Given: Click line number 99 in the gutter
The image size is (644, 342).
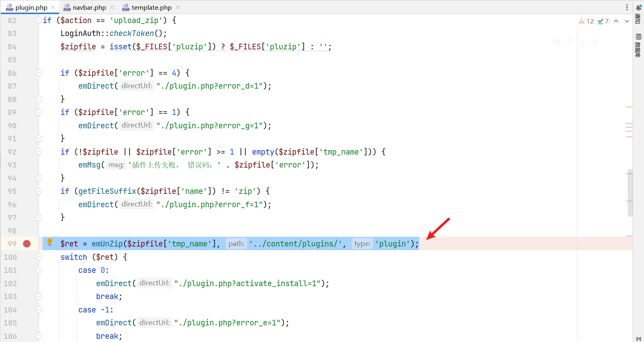Looking at the screenshot, I should (x=12, y=244).
